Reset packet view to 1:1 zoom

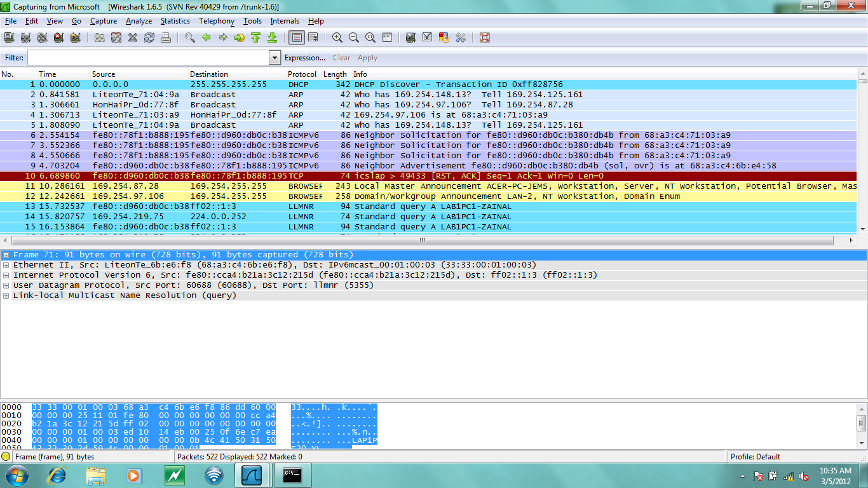click(x=370, y=37)
